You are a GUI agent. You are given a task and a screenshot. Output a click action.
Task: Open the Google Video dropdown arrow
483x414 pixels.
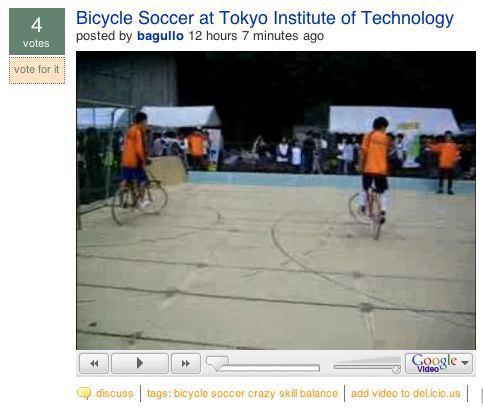(465, 363)
